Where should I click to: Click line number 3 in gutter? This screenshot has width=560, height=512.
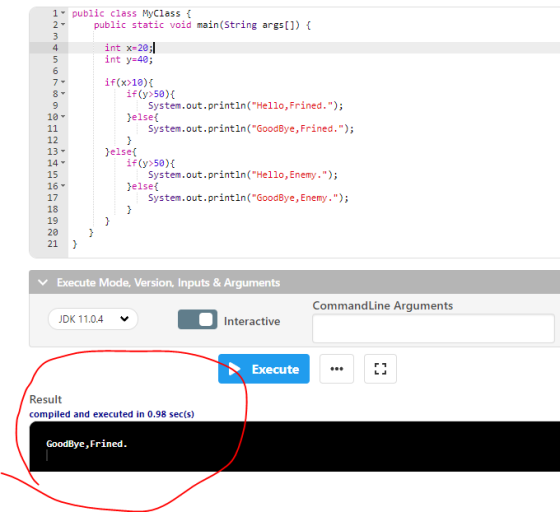click(x=55, y=36)
